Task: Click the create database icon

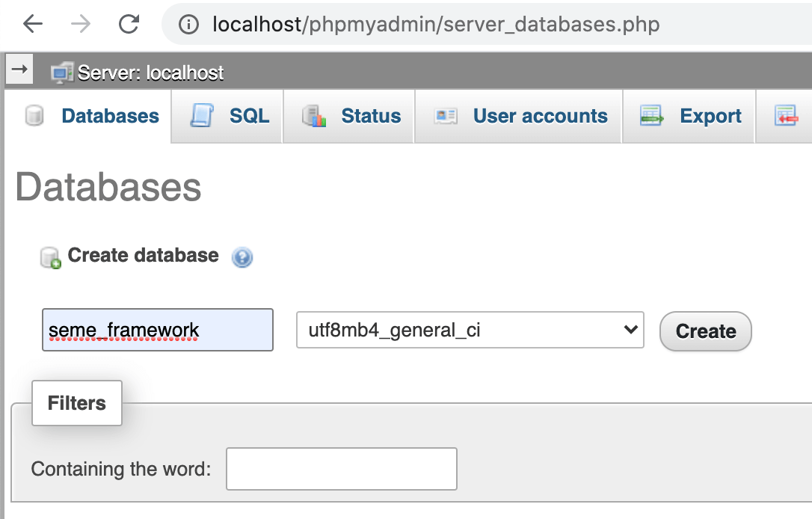Action: pos(51,257)
